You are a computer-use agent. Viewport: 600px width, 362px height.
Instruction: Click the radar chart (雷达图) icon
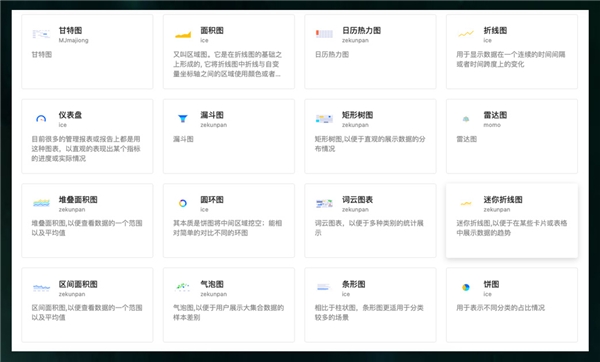[x=466, y=119]
